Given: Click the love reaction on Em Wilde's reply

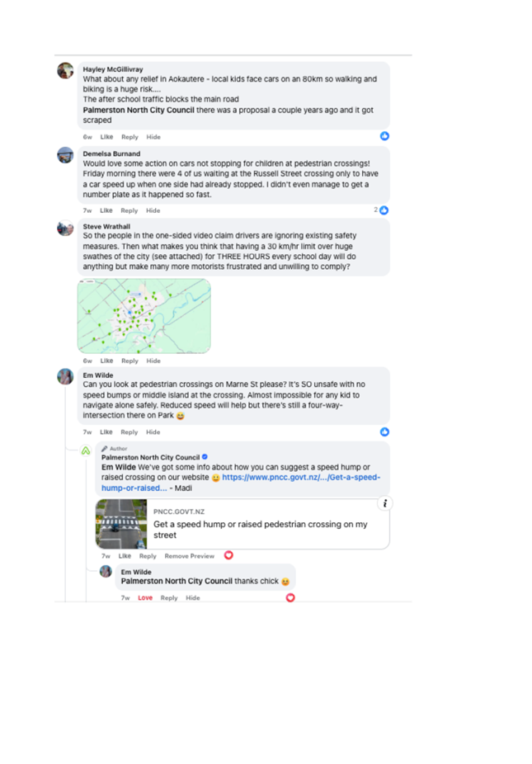Looking at the screenshot, I should (290, 597).
